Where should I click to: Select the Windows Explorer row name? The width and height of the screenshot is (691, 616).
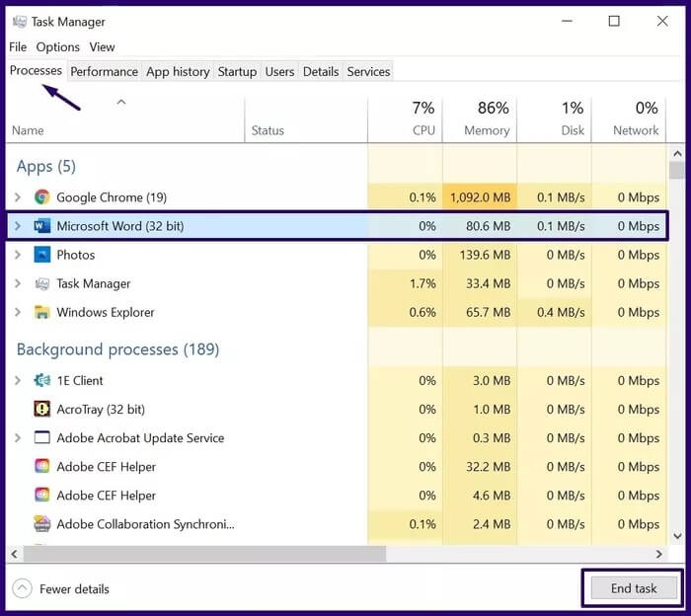pyautogui.click(x=106, y=312)
